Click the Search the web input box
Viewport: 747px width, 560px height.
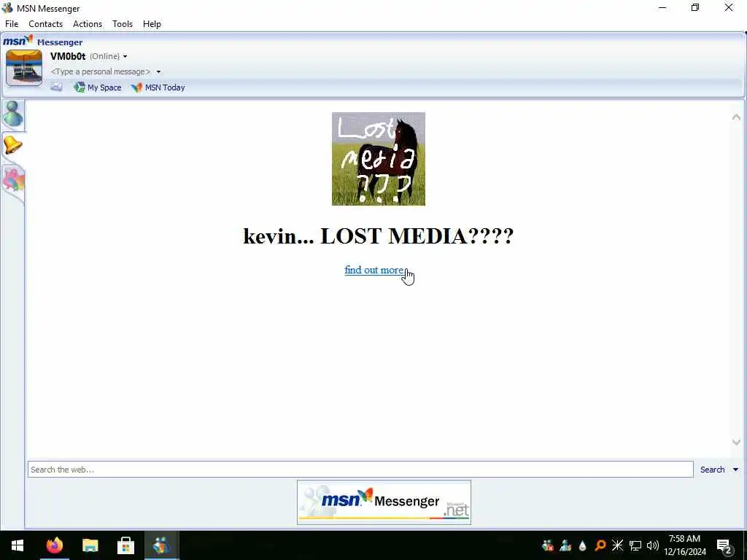tap(360, 470)
